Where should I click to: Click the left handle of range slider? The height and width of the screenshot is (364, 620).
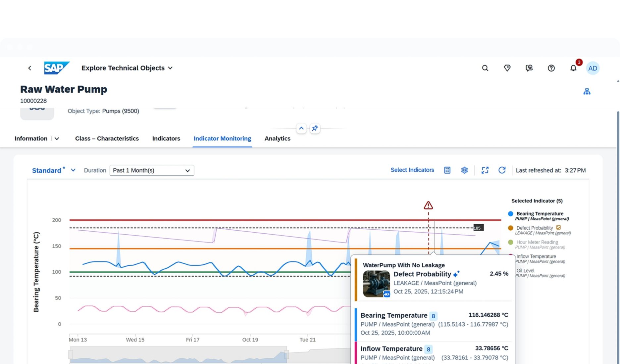71,355
